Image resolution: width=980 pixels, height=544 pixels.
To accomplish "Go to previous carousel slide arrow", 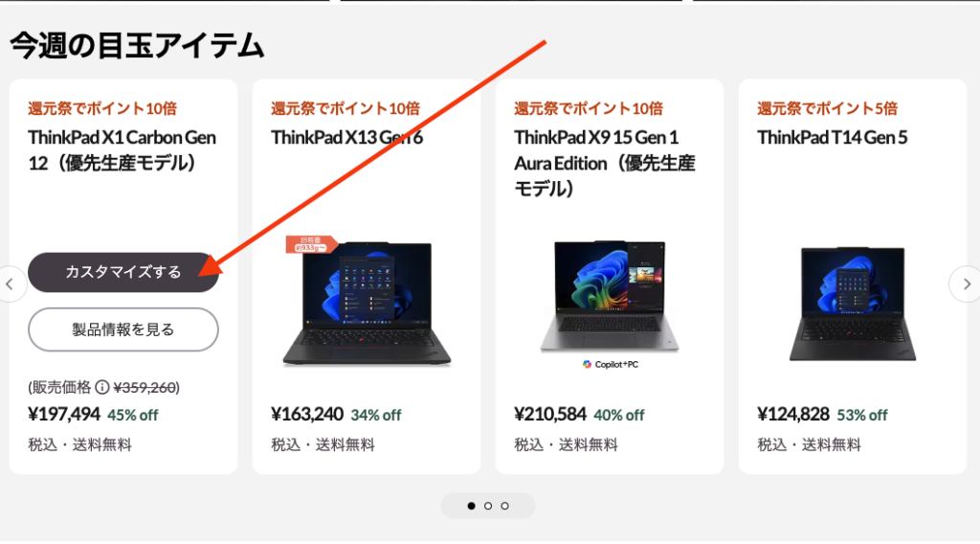I will pyautogui.click(x=11, y=283).
